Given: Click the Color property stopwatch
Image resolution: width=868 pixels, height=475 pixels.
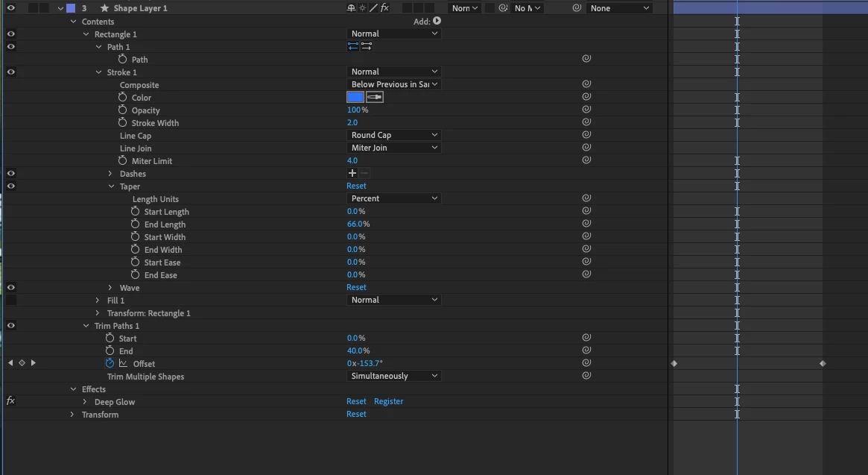Looking at the screenshot, I should coord(122,97).
